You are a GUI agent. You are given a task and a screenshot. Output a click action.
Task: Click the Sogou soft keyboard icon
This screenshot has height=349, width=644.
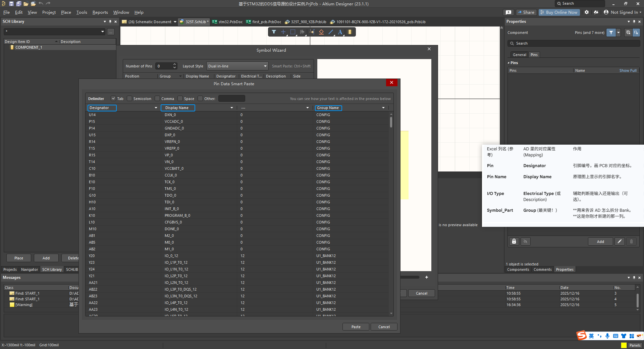point(615,336)
